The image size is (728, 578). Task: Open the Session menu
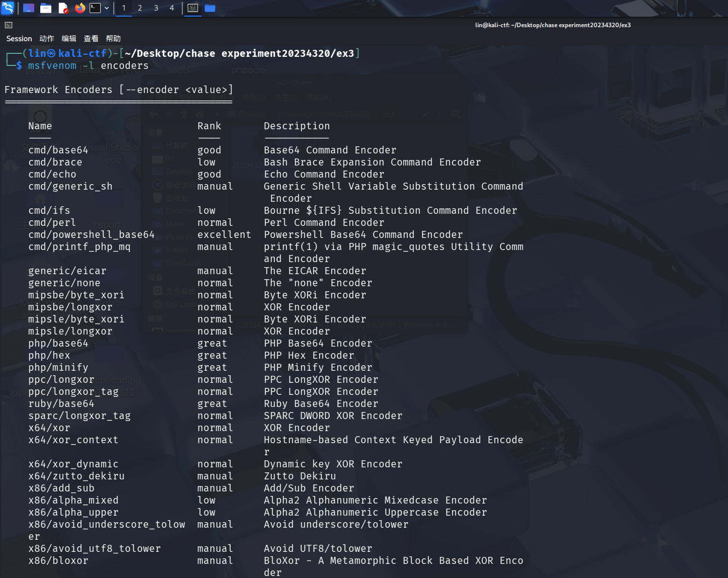(19, 39)
